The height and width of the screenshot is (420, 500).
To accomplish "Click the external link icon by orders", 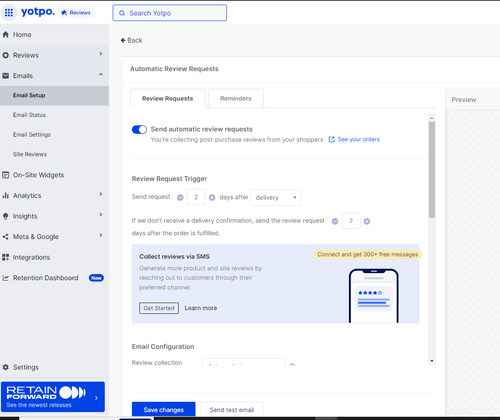I will [331, 139].
